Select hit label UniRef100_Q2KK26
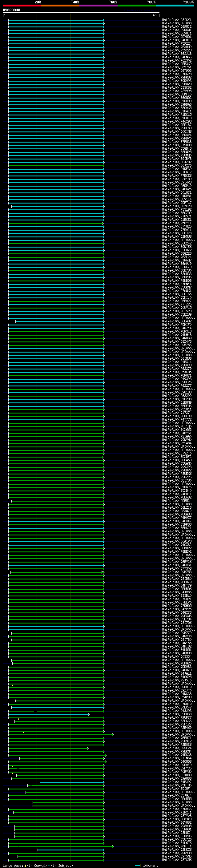This screenshot has width=197, height=868. tap(177, 850)
